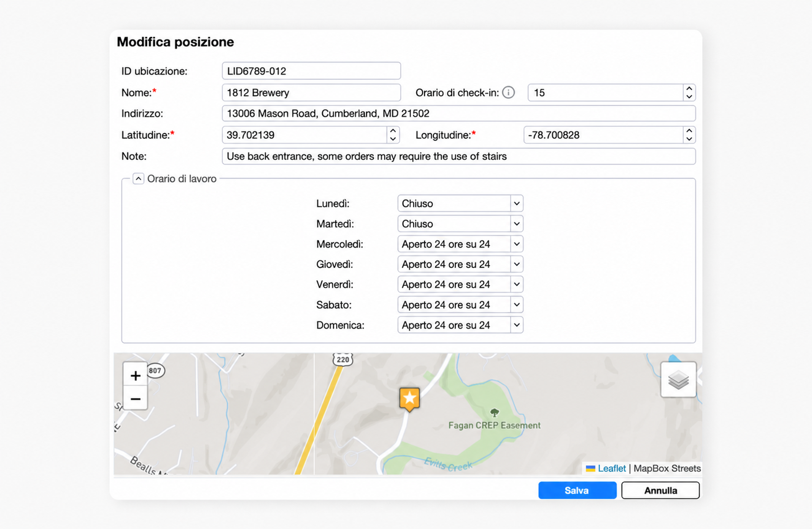Increase the Longitudine value
Viewport: 812px width, 529px height.
[689, 131]
